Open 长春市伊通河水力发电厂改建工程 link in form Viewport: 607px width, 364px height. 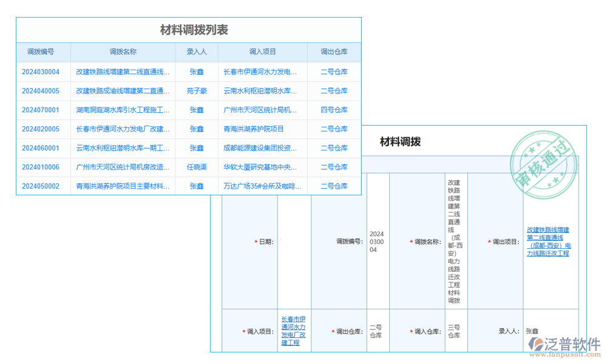coord(293,331)
